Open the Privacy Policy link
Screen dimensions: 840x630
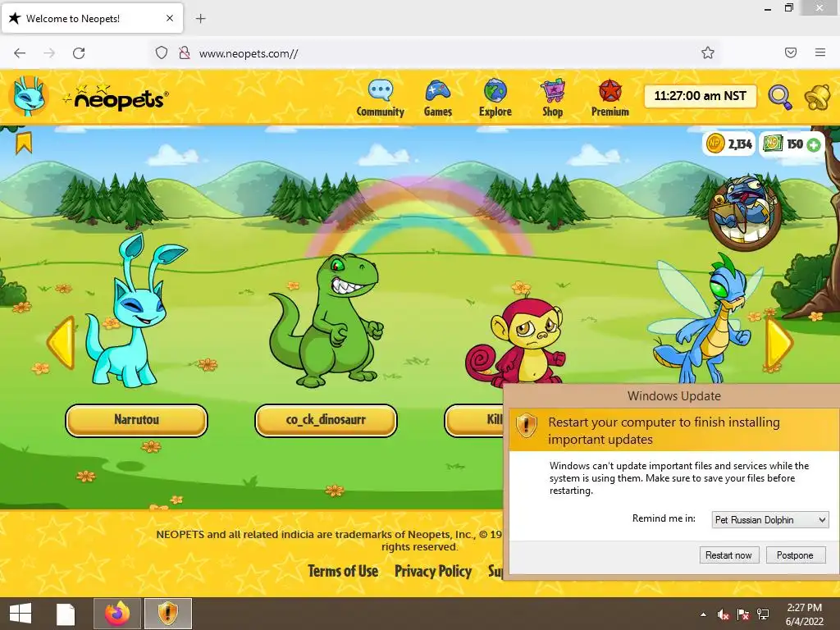pyautogui.click(x=433, y=571)
